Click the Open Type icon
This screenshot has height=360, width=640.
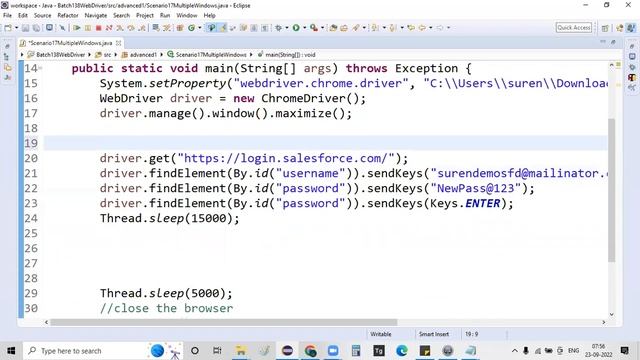coord(333,28)
